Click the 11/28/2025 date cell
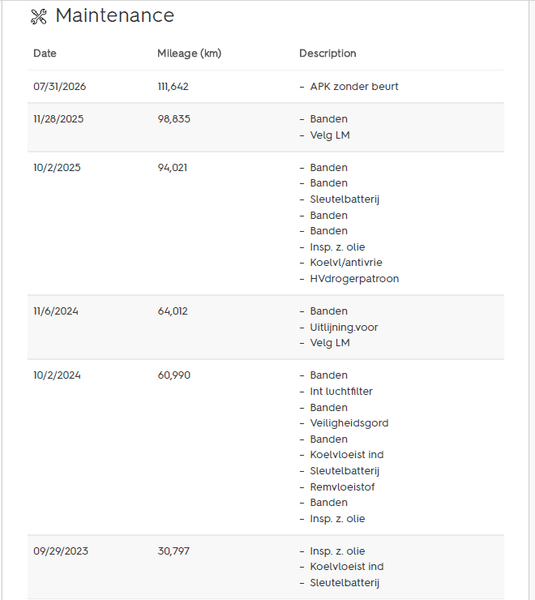Viewport: 535px width, 600px height. [59, 119]
